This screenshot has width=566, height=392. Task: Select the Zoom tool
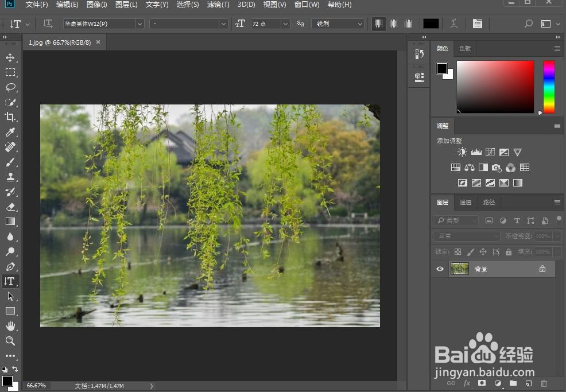pyautogui.click(x=10, y=341)
